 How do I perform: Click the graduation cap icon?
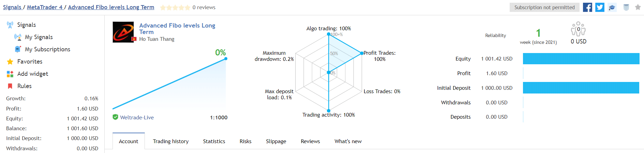pos(612,7)
